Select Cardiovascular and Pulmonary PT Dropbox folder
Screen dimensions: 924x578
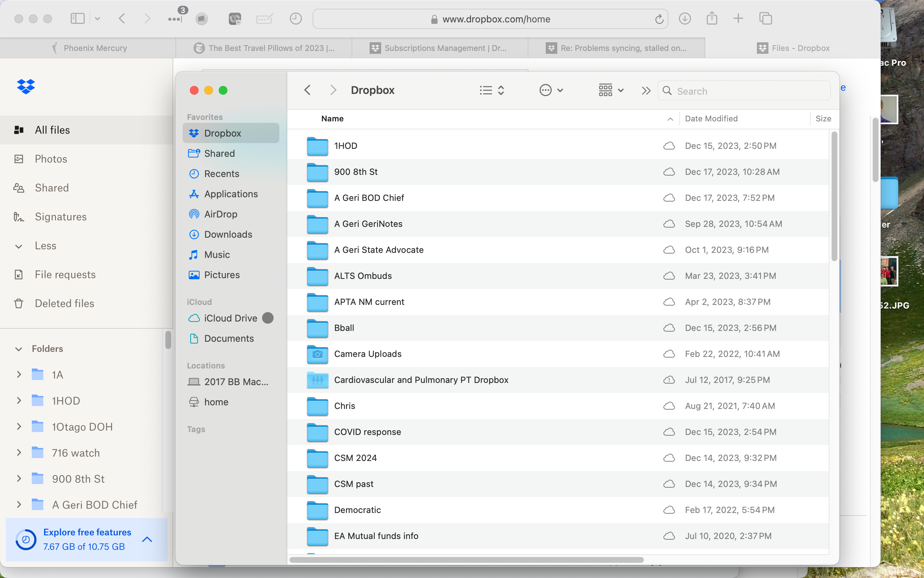558,380
